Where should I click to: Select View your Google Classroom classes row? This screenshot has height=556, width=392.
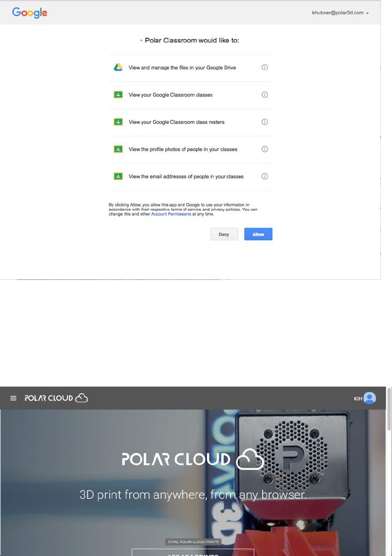pos(190,95)
